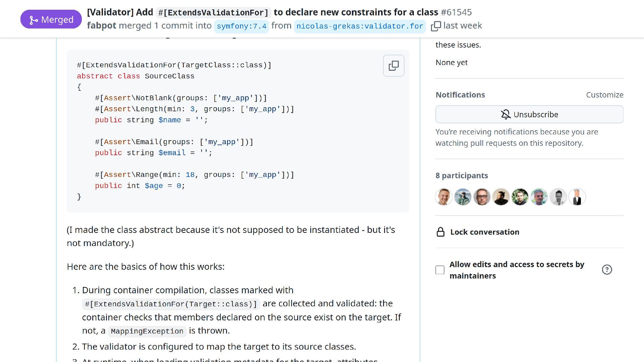This screenshot has height=362, width=644.
Task: Click the seventh participant avatar
Action: [x=558, y=197]
